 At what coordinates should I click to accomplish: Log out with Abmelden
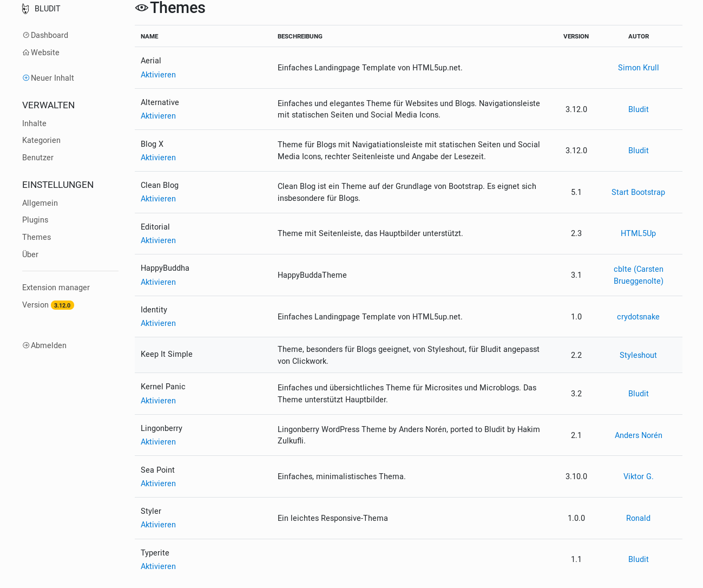[49, 345]
